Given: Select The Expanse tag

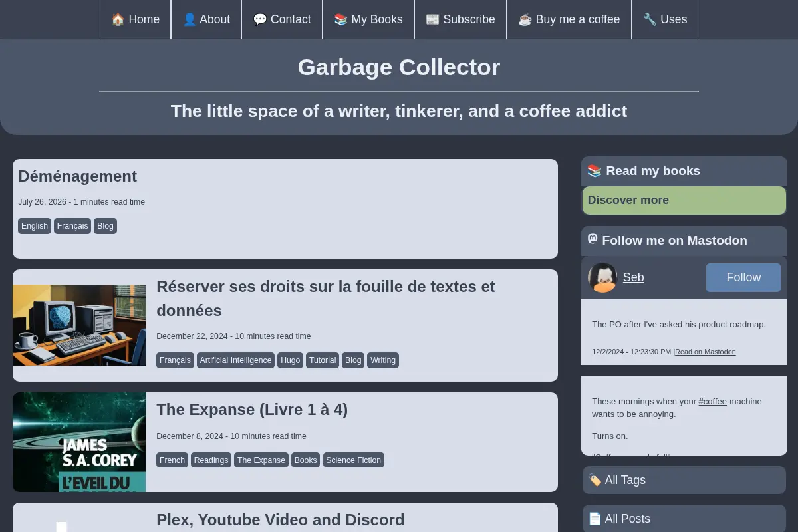Looking at the screenshot, I should click(x=261, y=460).
